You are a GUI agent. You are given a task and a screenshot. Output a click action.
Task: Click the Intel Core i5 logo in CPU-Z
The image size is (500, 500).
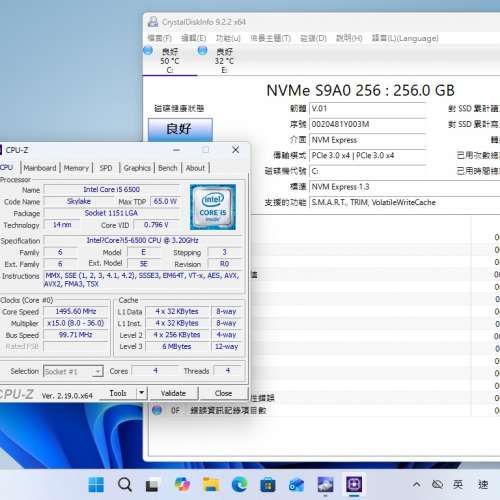[x=213, y=207]
